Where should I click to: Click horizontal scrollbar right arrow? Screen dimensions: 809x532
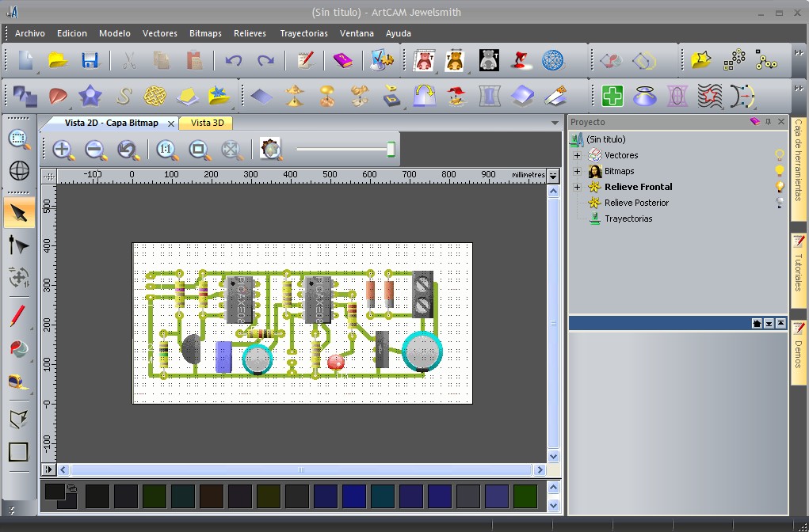click(x=540, y=469)
